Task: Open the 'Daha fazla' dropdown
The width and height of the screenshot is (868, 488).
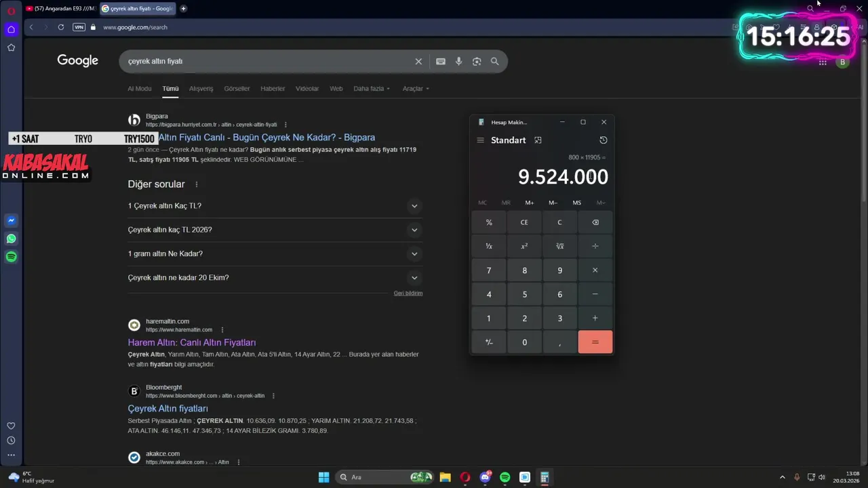Action: pos(372,89)
